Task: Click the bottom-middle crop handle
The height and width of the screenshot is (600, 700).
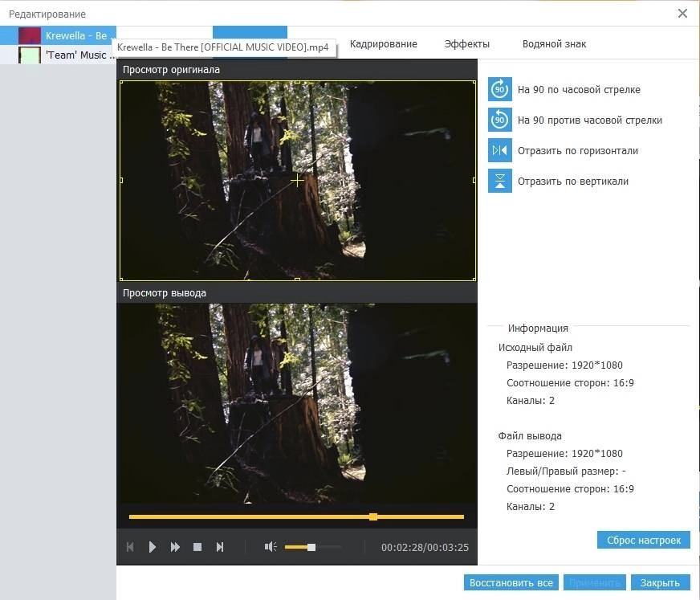Action: [x=297, y=280]
